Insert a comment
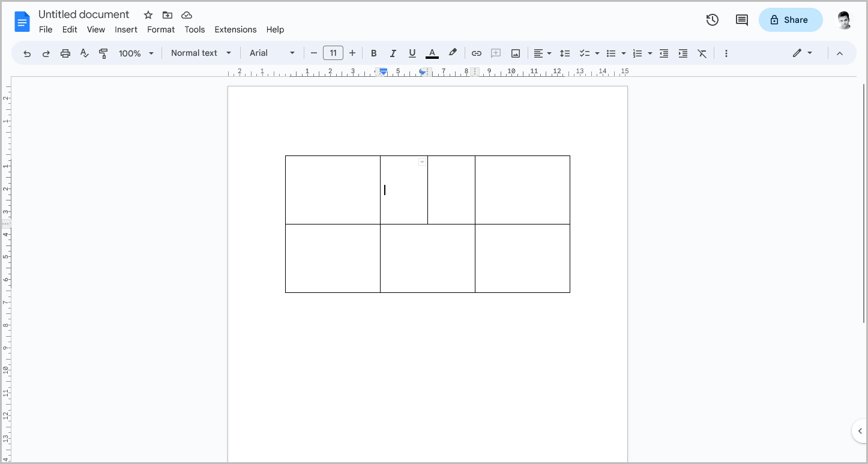 495,53
